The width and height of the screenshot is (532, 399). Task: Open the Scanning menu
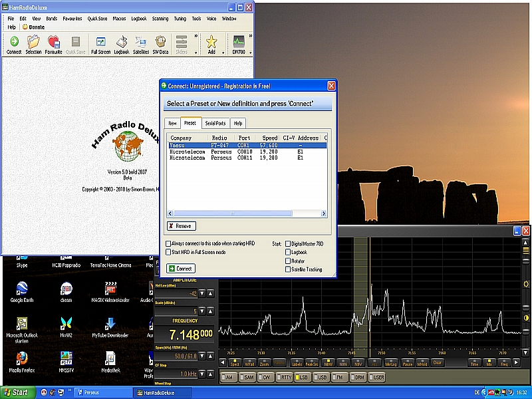pyautogui.click(x=160, y=19)
